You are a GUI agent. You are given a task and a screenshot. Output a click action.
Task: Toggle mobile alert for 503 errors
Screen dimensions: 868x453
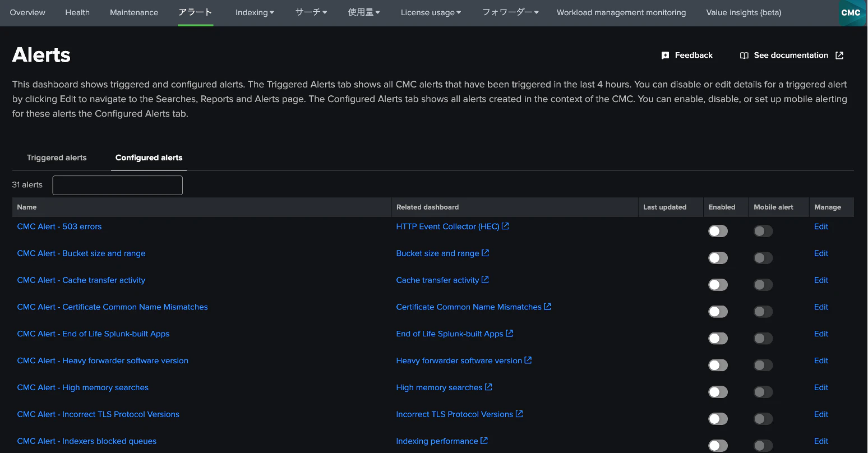pyautogui.click(x=763, y=231)
